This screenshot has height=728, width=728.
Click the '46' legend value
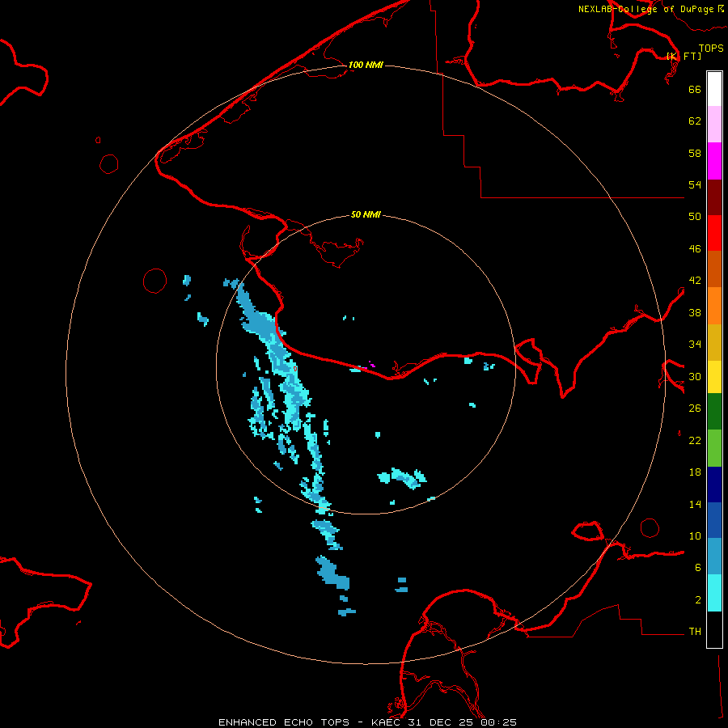pyautogui.click(x=695, y=249)
